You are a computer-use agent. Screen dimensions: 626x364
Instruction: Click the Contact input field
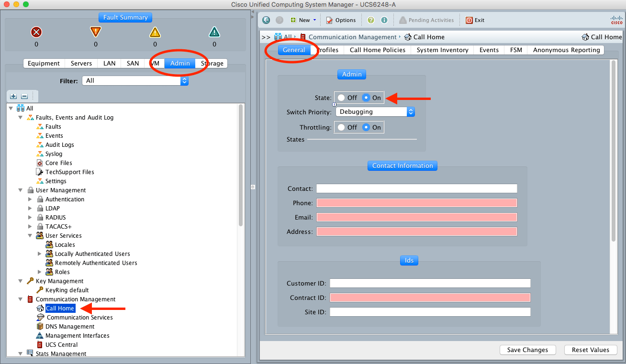[x=416, y=188]
